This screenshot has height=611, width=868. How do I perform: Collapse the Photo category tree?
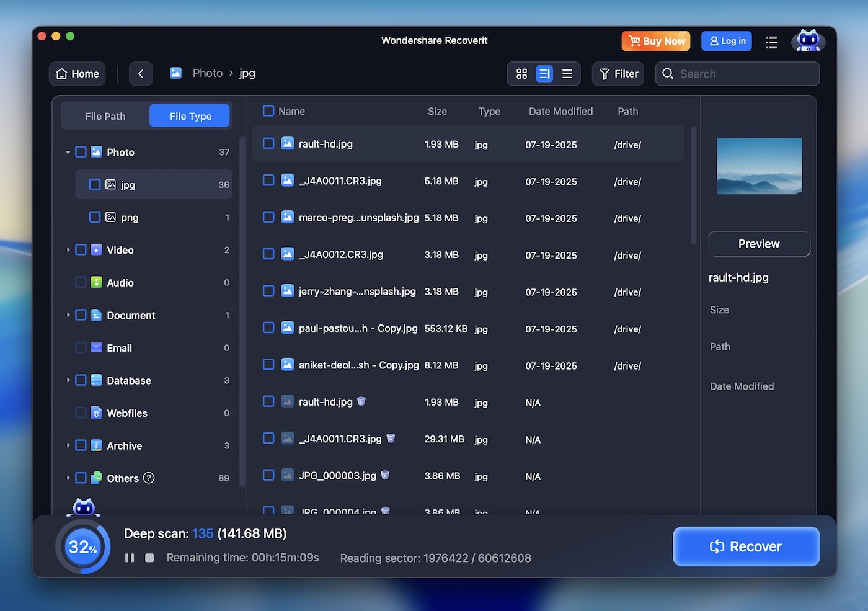tap(68, 152)
